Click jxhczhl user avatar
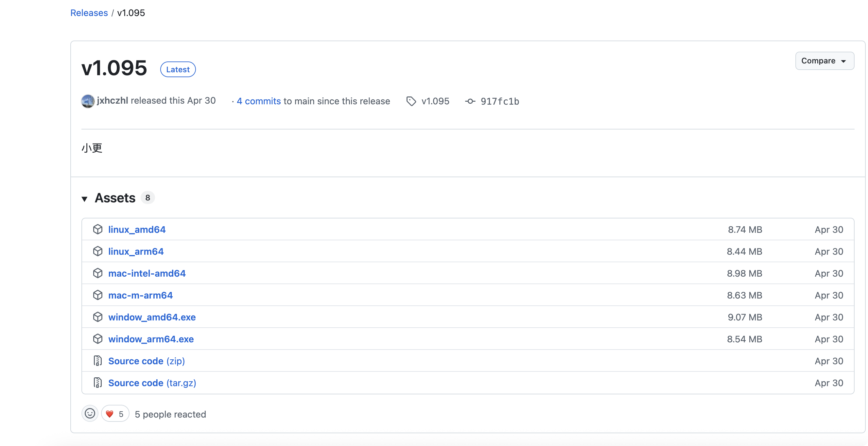 [88, 101]
